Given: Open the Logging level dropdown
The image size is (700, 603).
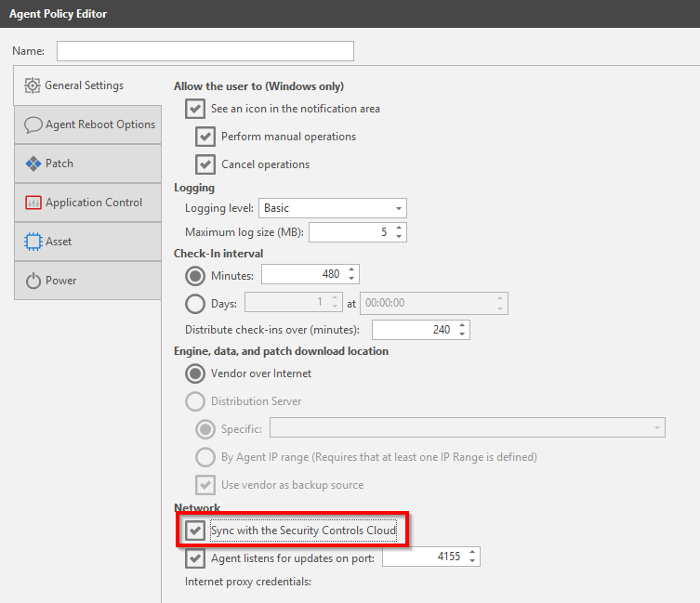Looking at the screenshot, I should (x=333, y=208).
